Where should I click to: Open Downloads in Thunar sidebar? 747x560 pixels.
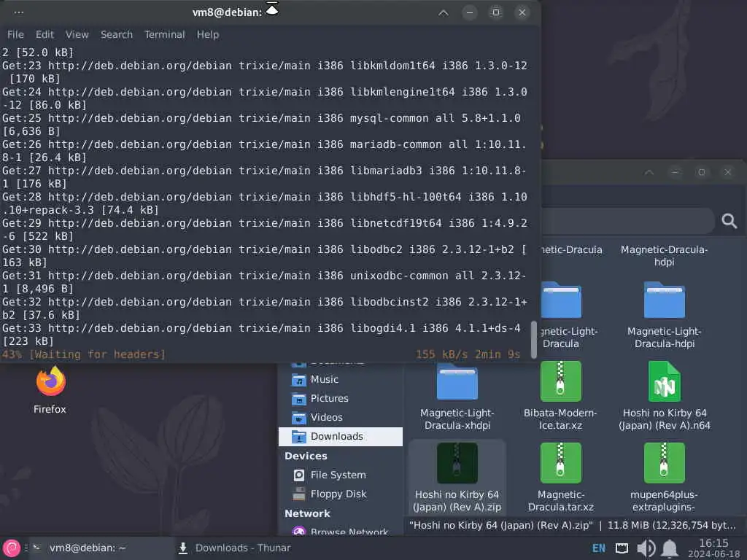pos(340,437)
